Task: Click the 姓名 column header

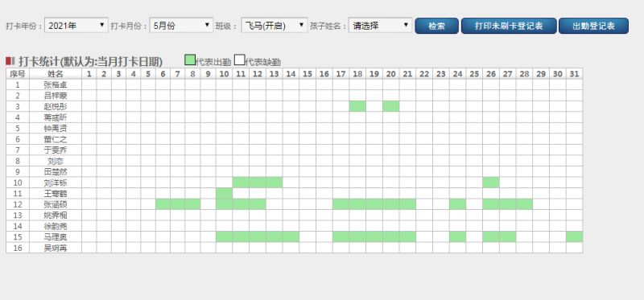Action: (x=56, y=74)
